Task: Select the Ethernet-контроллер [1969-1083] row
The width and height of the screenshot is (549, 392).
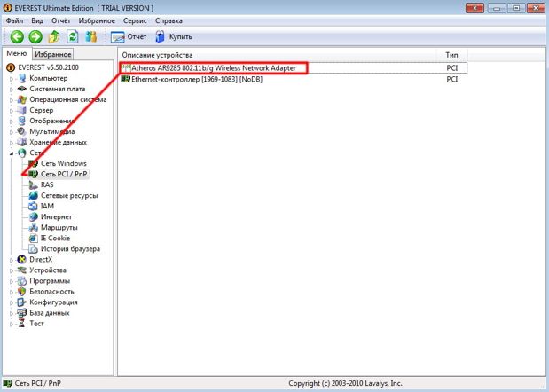Action: pos(294,79)
